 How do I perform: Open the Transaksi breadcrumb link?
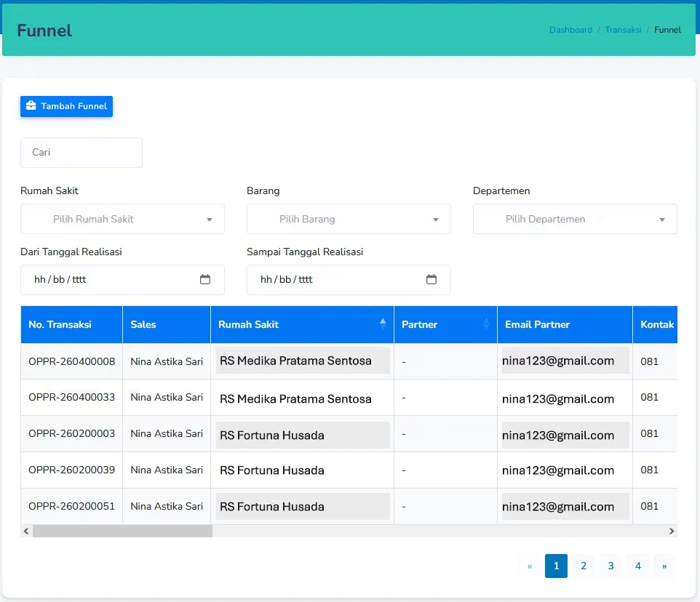point(623,30)
